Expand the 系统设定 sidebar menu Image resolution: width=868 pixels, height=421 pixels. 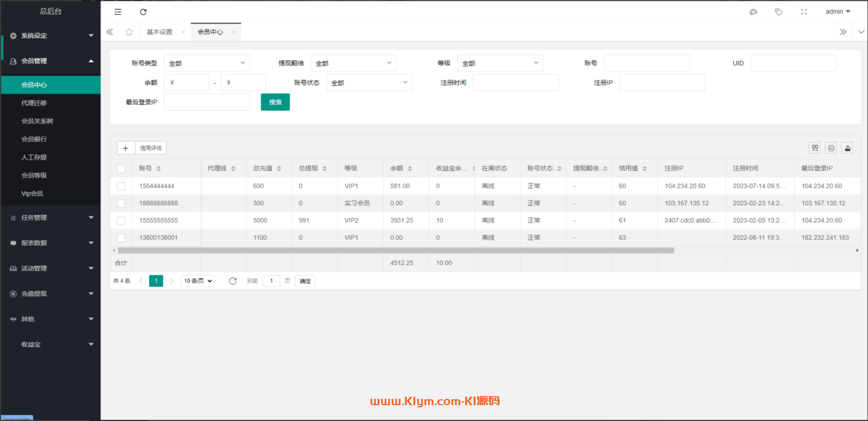coord(50,36)
